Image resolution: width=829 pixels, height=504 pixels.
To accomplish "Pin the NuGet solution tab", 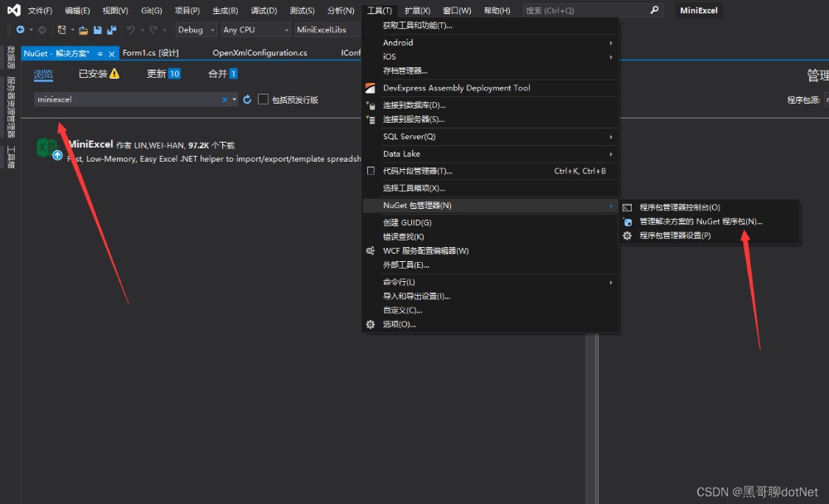I will point(99,53).
